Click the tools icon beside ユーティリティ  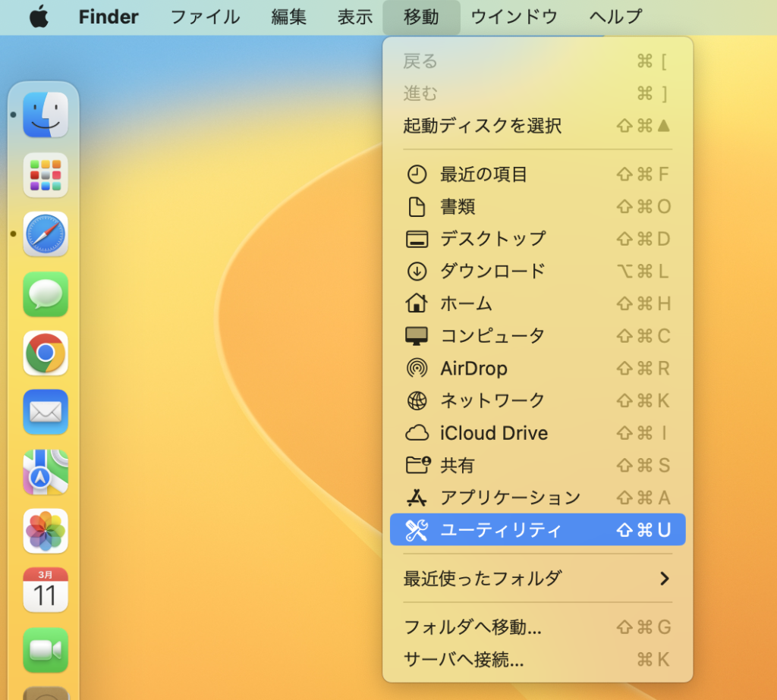click(x=417, y=530)
